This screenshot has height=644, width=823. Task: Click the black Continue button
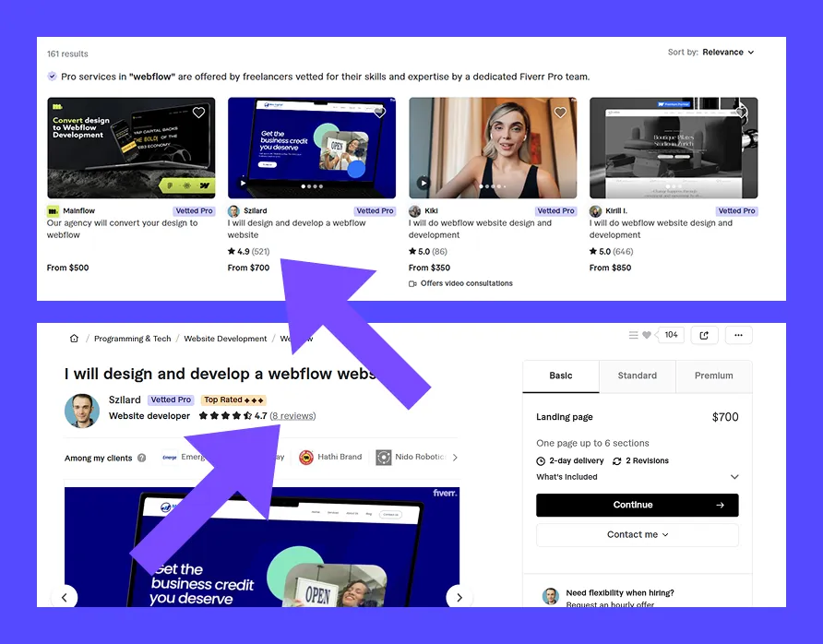coord(638,505)
